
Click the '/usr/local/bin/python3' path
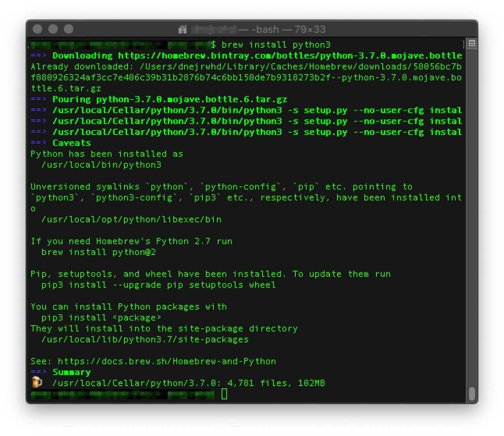click(x=101, y=165)
